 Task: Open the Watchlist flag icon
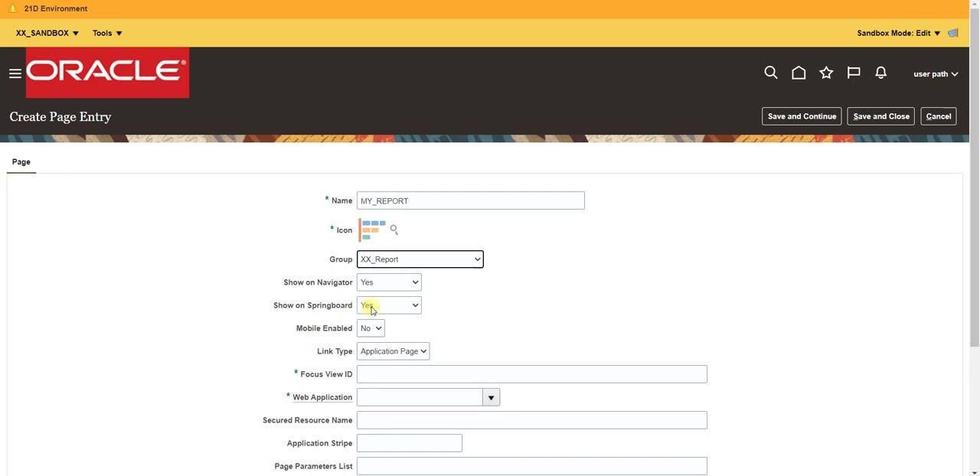tap(854, 73)
